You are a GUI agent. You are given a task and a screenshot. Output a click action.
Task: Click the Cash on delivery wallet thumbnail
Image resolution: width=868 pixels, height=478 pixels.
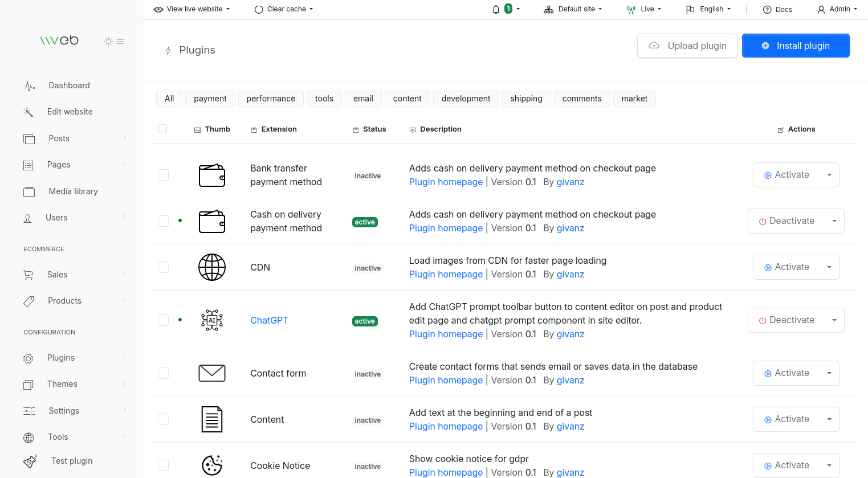point(212,221)
